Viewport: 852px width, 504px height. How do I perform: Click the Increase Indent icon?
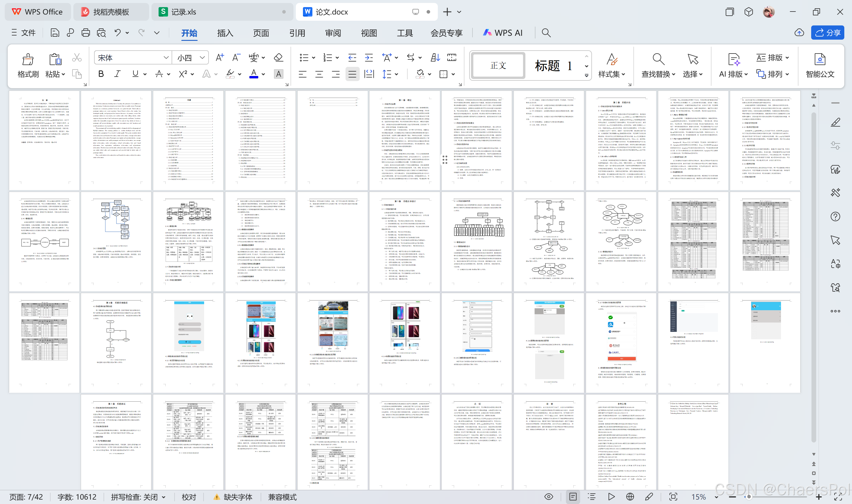pos(369,58)
